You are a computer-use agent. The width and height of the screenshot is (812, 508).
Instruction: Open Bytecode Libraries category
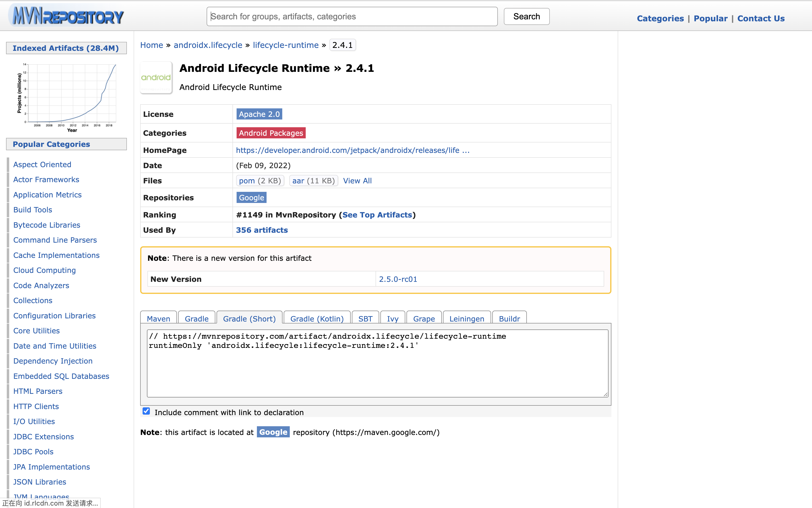(x=47, y=225)
